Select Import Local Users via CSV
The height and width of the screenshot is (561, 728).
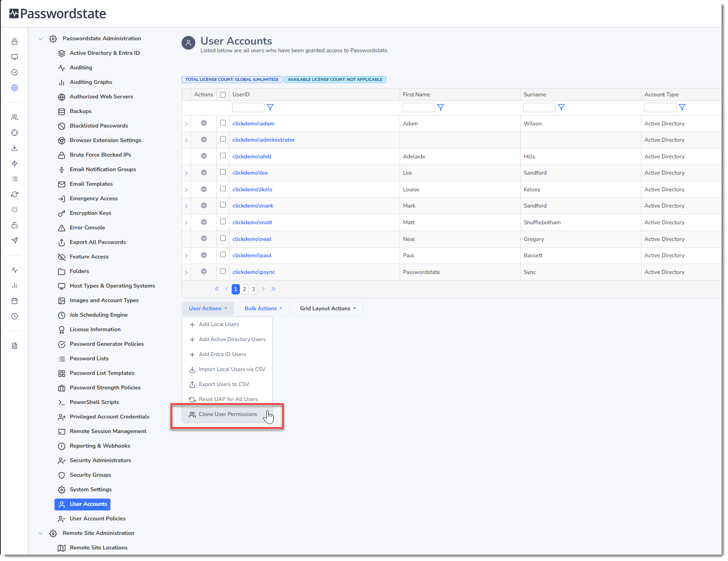(227, 369)
